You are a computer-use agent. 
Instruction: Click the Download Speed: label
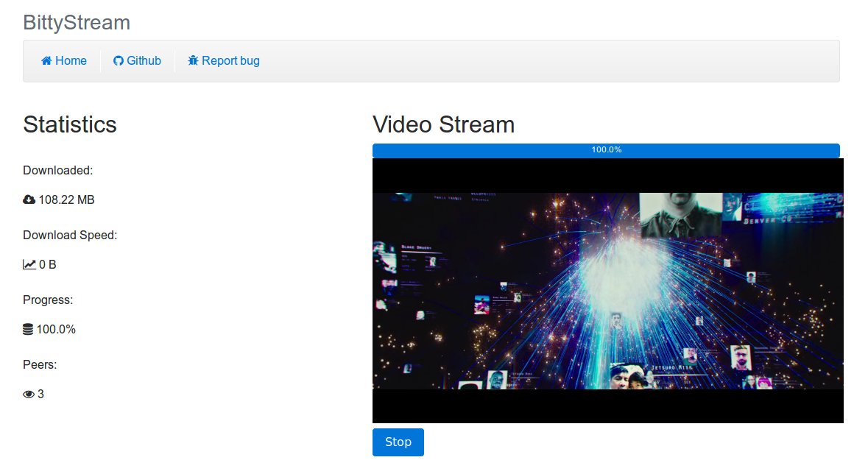[70, 236]
